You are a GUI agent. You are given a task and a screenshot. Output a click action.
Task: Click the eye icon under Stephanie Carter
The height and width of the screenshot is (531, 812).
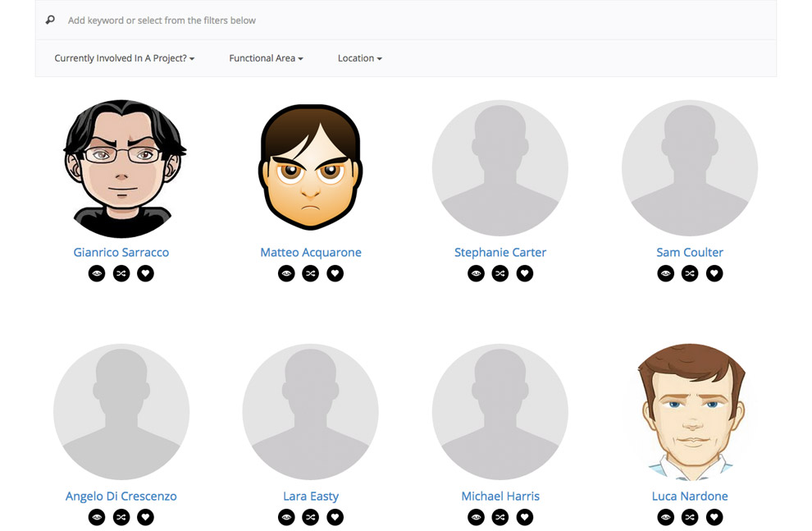(x=476, y=273)
